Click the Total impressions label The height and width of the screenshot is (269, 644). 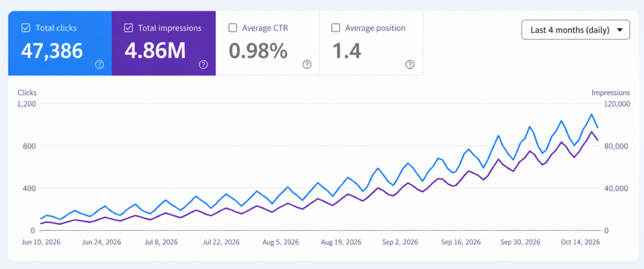(170, 28)
